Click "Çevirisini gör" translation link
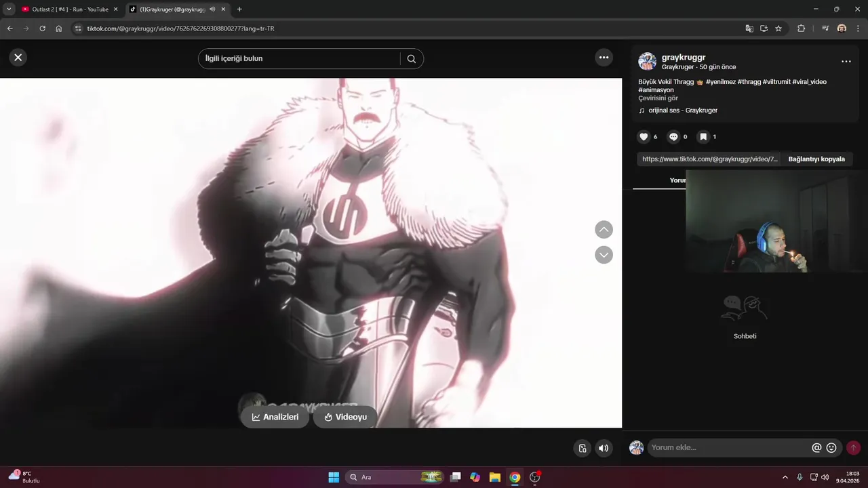Image resolution: width=868 pixels, height=488 pixels. click(658, 98)
